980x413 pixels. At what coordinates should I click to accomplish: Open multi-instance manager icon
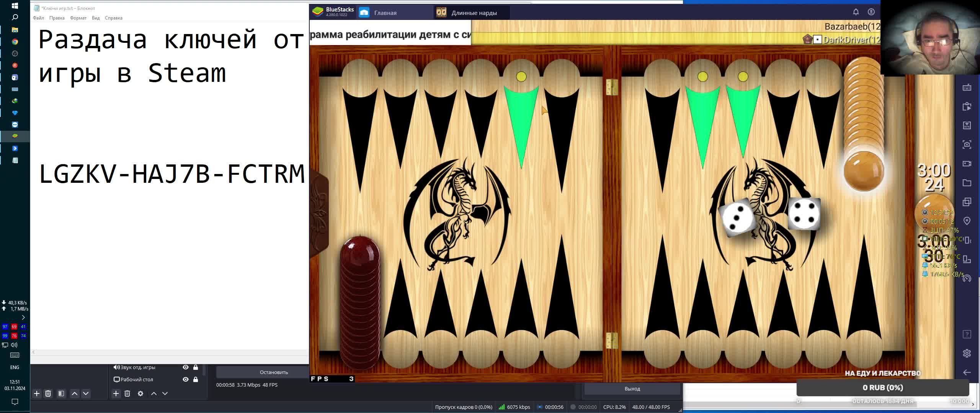point(967,202)
